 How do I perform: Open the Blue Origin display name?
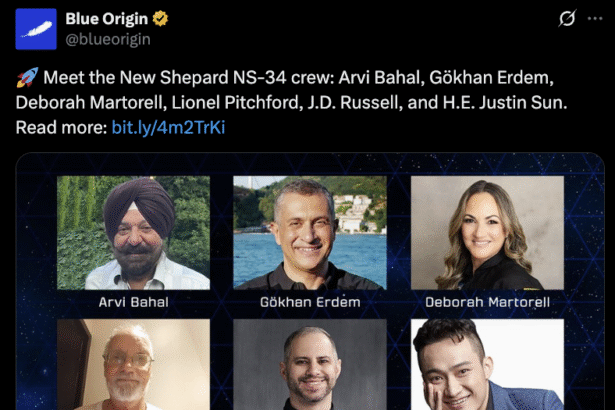click(107, 18)
